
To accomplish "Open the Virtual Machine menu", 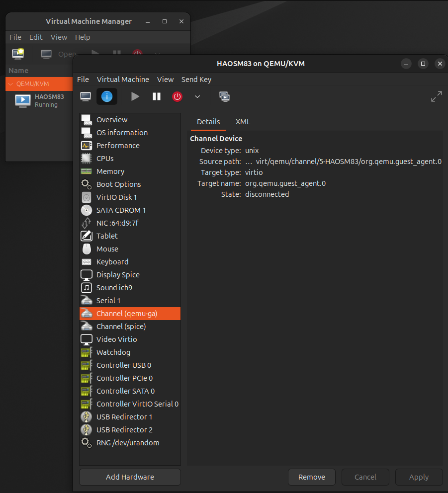I will click(123, 80).
